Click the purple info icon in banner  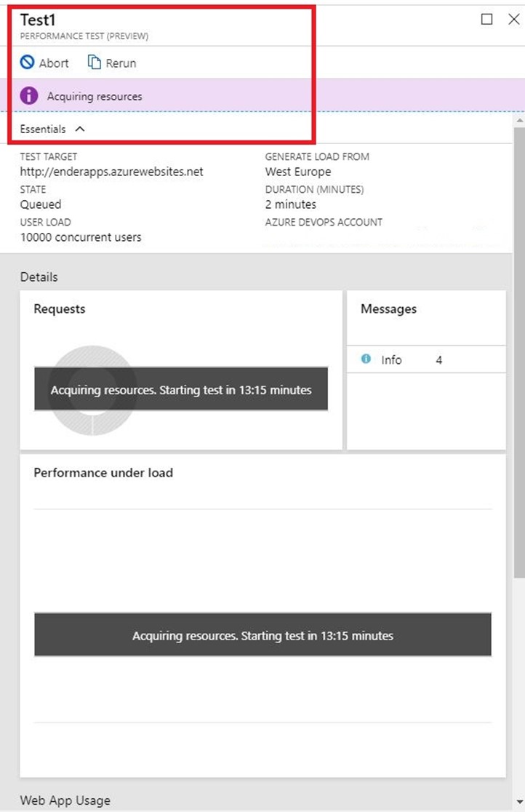[x=29, y=96]
